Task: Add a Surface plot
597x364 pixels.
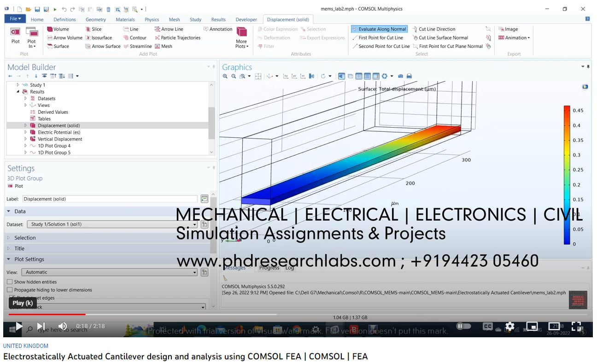Action: (x=58, y=46)
